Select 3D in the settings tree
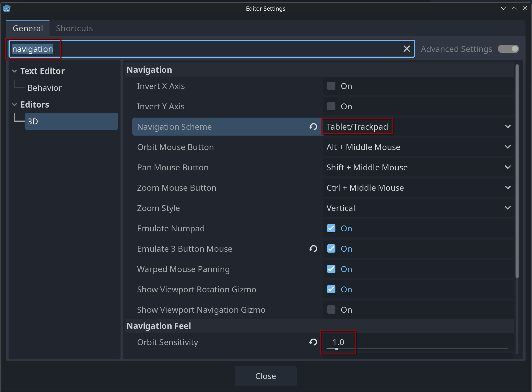The width and height of the screenshot is (532, 392). pyautogui.click(x=71, y=121)
